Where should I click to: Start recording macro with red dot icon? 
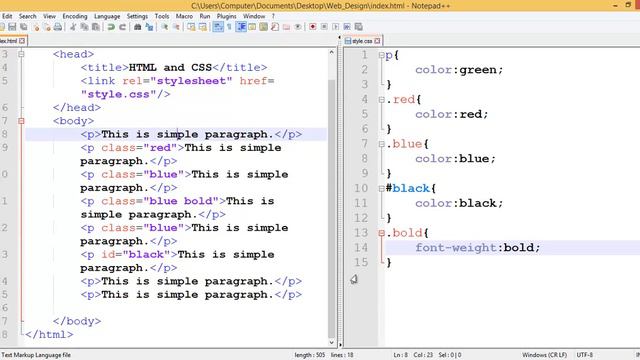point(313,27)
